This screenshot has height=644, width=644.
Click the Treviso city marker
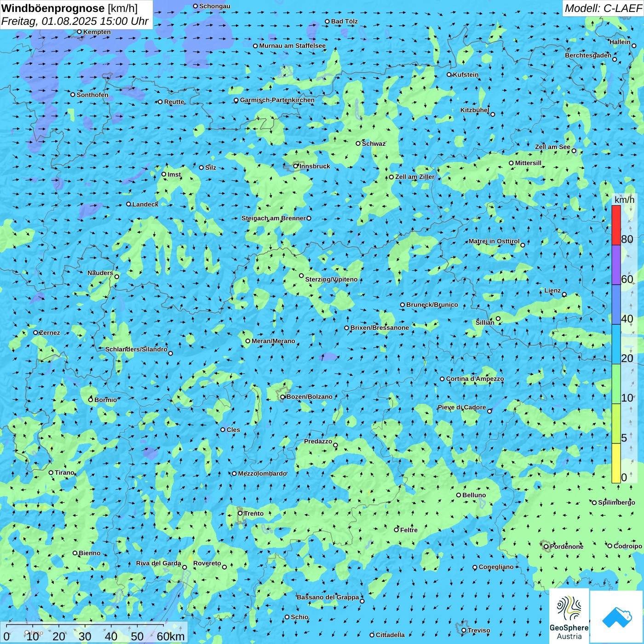464,630
